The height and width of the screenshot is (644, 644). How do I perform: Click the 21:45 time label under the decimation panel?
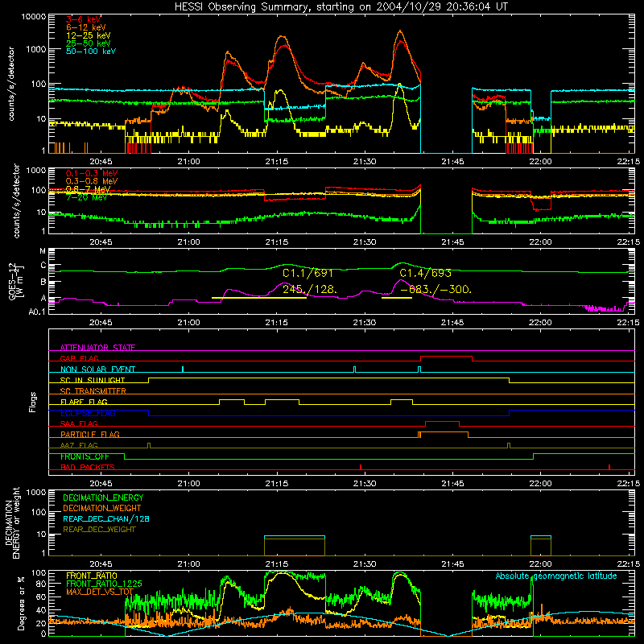click(452, 564)
